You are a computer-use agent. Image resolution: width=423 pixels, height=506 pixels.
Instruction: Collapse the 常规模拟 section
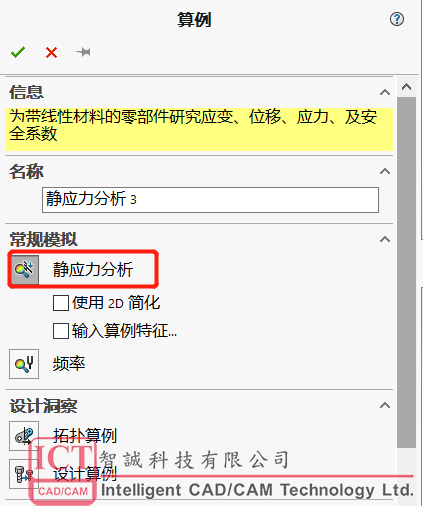pos(385,239)
